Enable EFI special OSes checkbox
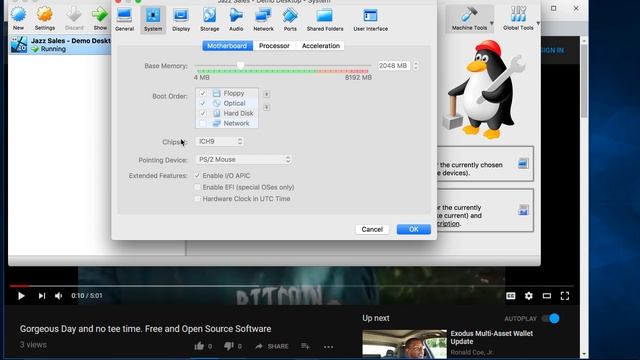 pos(198,187)
